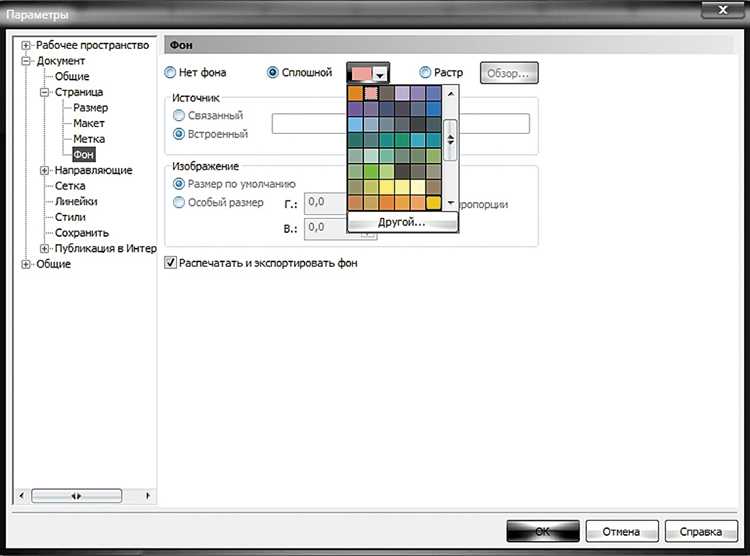Select the Нет фона radio button
Image resolution: width=750 pixels, height=556 pixels.
170,73
